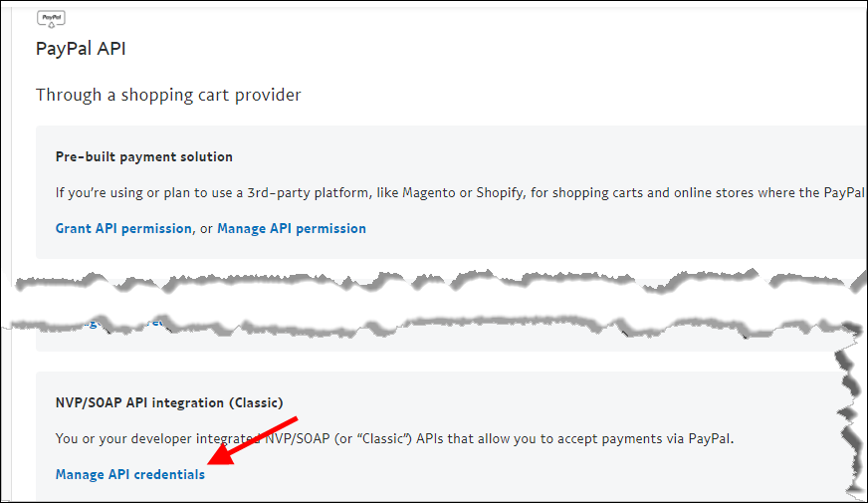Viewport: 868px width, 503px height.
Task: Click the word "Shopify" in the description
Action: 506,192
